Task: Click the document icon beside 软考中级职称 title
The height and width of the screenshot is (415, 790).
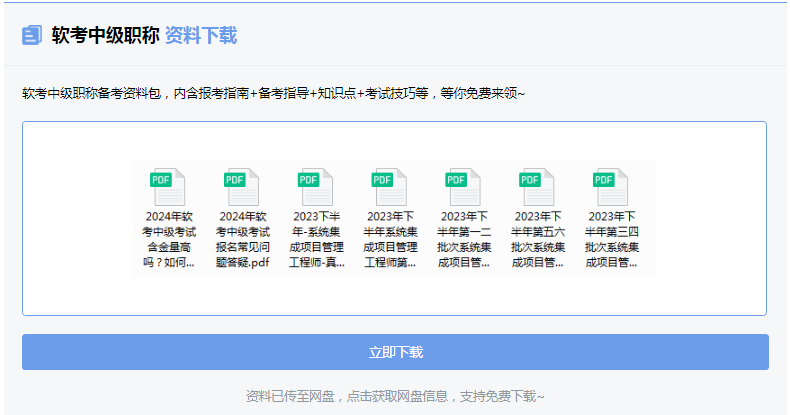Action: 32,36
